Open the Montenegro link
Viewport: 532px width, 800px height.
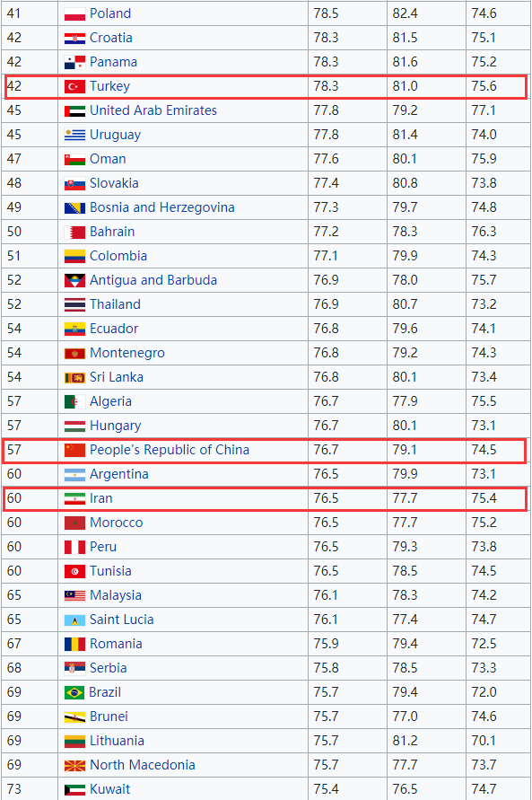pyautogui.click(x=126, y=353)
